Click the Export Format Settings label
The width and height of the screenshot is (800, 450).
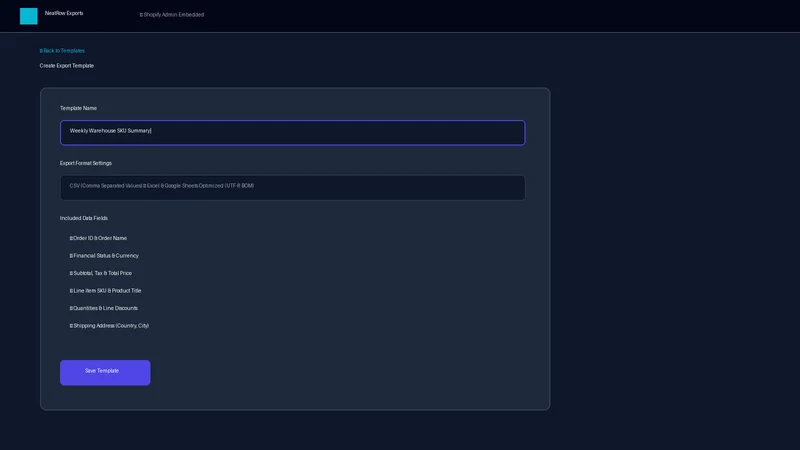click(x=86, y=163)
